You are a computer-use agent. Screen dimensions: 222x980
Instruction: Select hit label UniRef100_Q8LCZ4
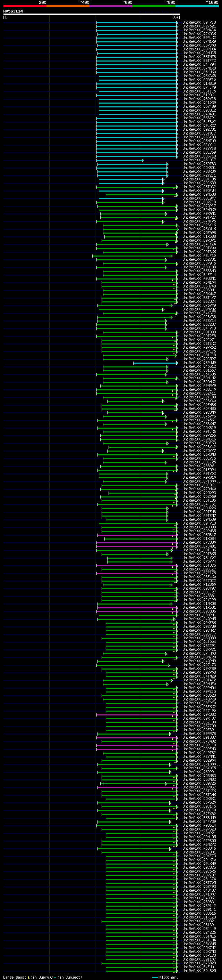click(199, 879)
